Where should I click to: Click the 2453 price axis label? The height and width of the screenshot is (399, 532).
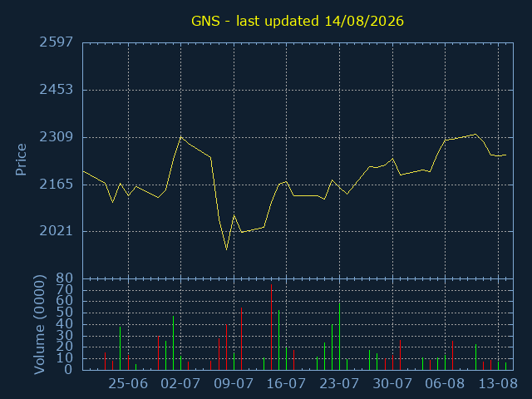pos(57,90)
